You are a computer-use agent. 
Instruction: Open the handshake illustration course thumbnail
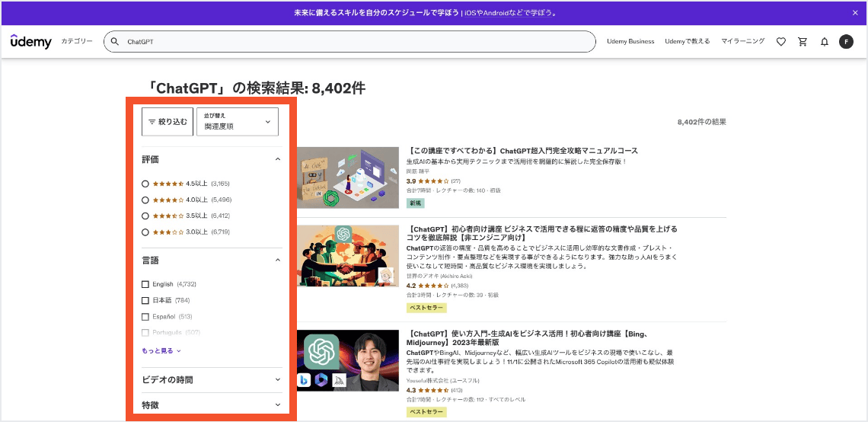[x=348, y=256]
